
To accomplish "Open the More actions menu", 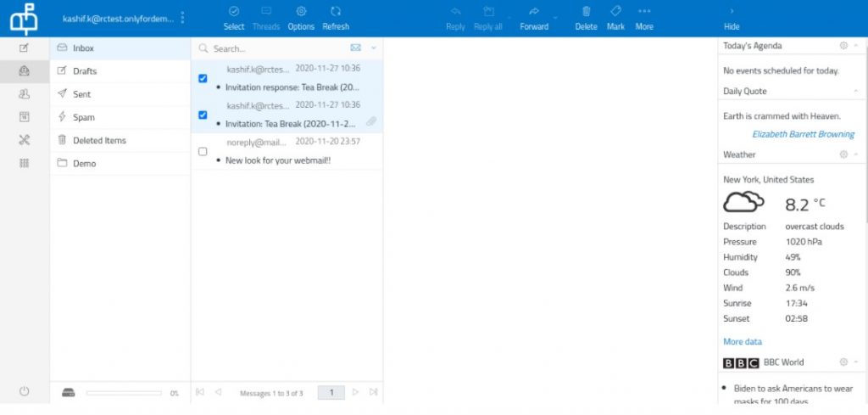I will tap(644, 12).
